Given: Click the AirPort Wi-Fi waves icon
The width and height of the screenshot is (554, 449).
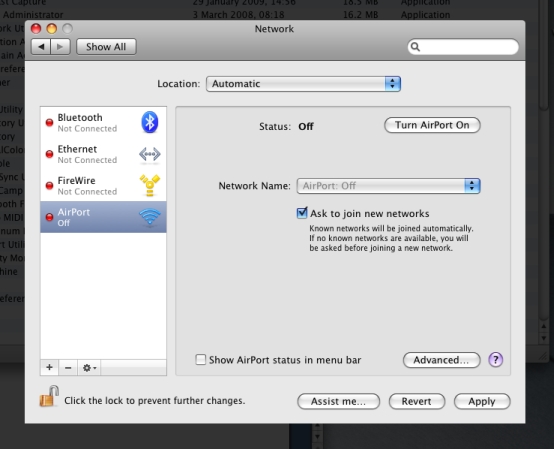Looking at the screenshot, I should point(150,216).
